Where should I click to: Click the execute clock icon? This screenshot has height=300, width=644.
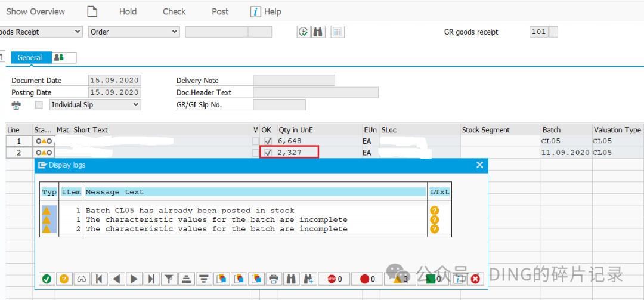pyautogui.click(x=304, y=32)
